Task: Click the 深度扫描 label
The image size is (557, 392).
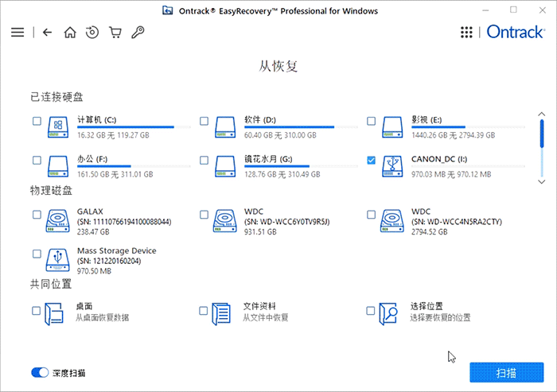Action: [69, 373]
